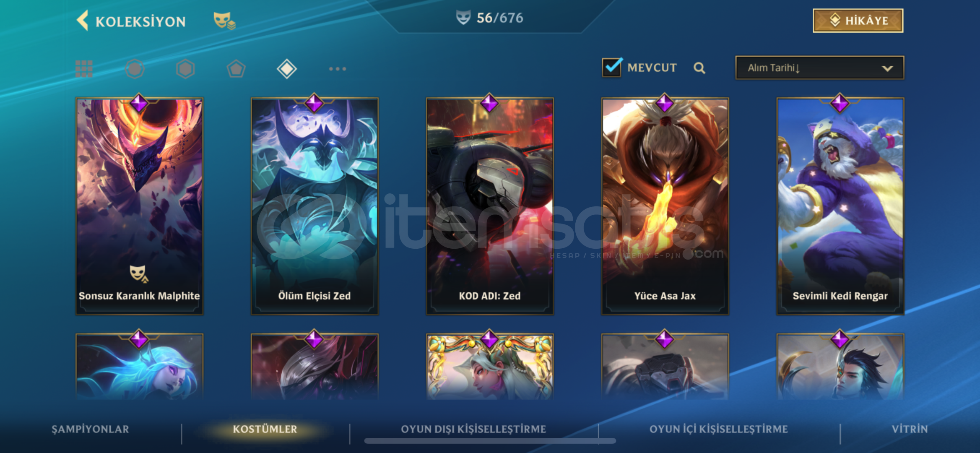The width and height of the screenshot is (980, 453).
Task: Click the sort dropdown chevron arrow
Action: [887, 68]
